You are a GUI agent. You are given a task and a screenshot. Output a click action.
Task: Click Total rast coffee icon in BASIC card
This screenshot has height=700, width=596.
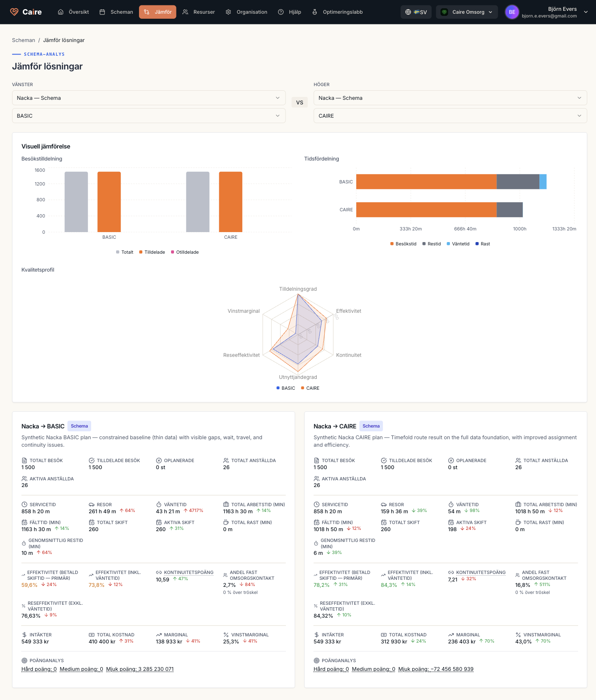click(226, 522)
